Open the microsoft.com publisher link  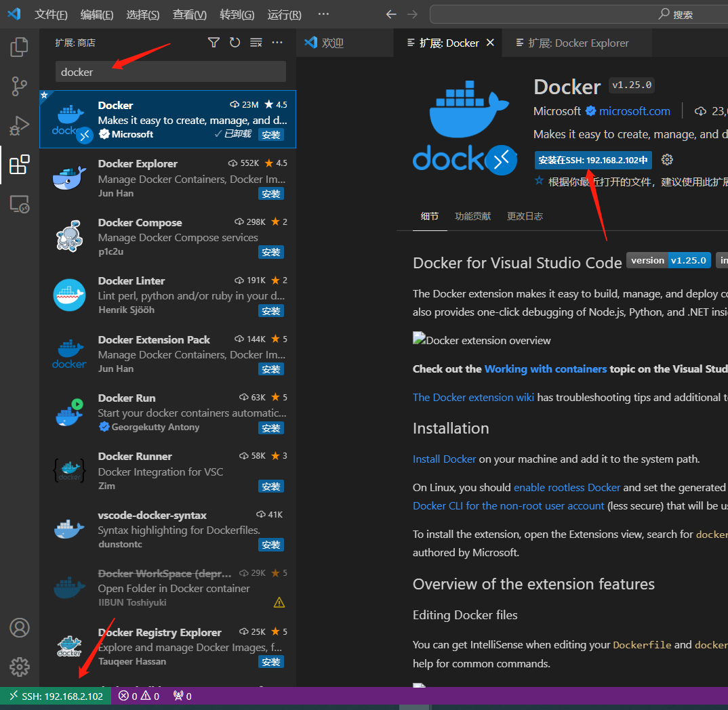[634, 111]
